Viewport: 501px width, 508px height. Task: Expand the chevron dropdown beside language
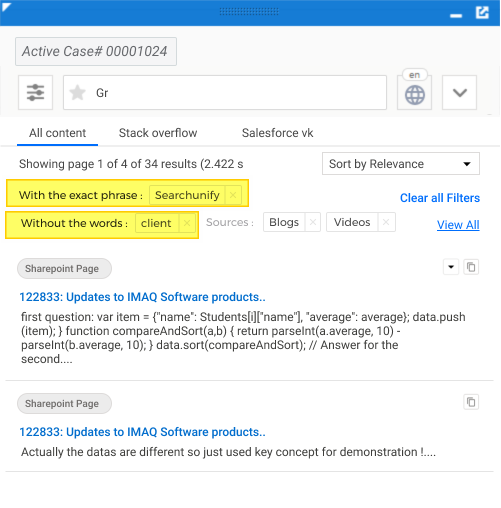(459, 92)
